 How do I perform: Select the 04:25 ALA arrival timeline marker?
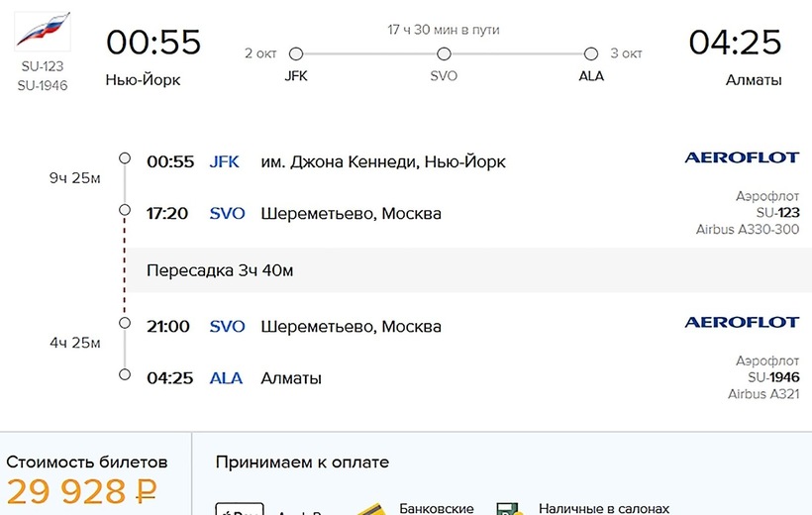click(x=124, y=374)
